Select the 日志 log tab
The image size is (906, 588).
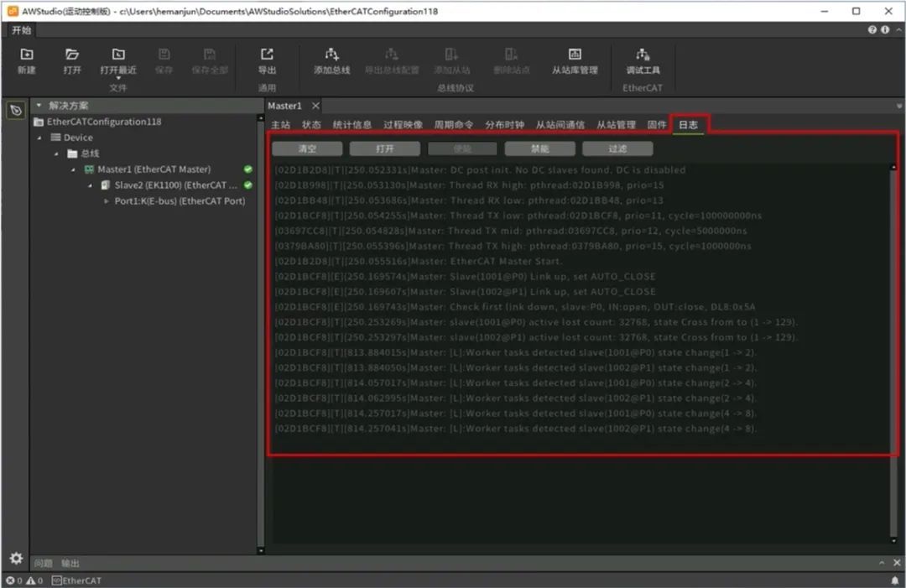click(688, 125)
